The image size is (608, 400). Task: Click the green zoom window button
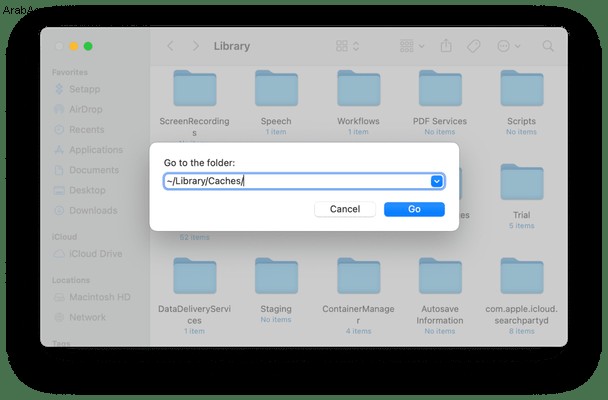[x=88, y=46]
